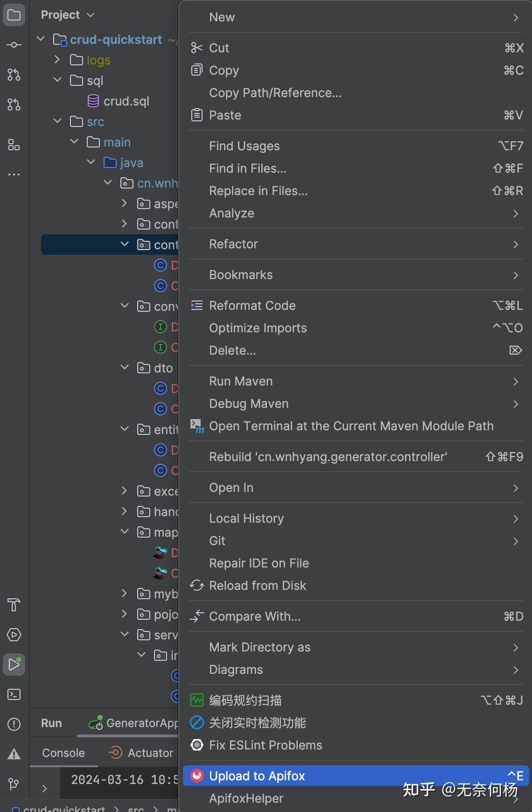Open the Terminal tool window icon
The image size is (532, 812).
14,694
